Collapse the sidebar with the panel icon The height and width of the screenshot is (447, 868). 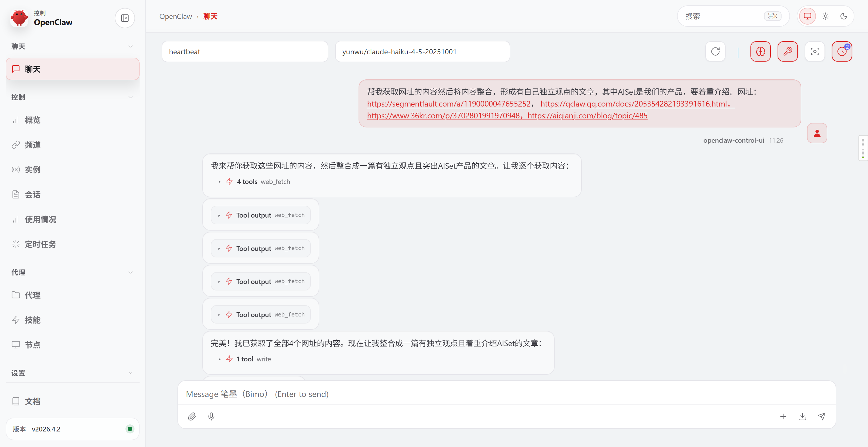(125, 18)
